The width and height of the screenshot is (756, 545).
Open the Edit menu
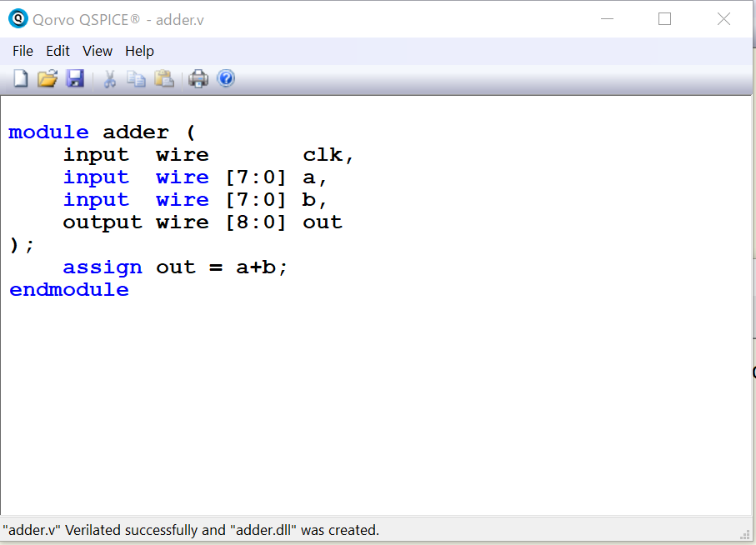[x=58, y=51]
